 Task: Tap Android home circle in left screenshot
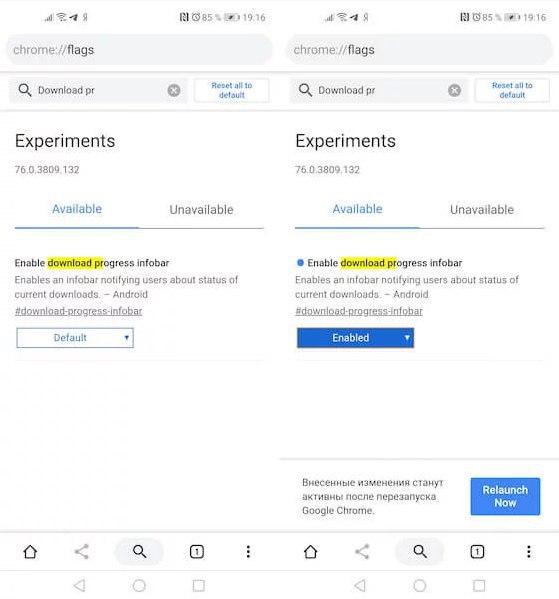pos(139,585)
